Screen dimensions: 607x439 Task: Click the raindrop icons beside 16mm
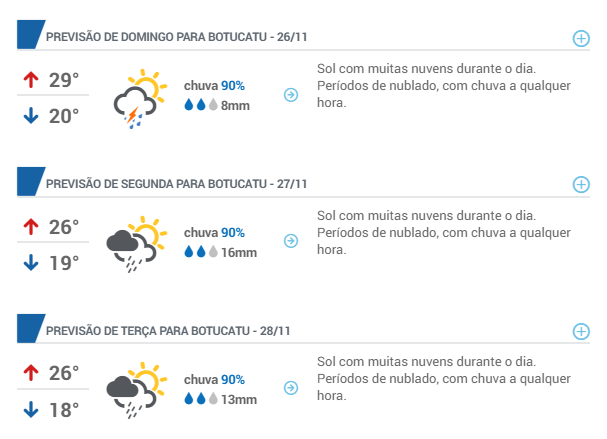[201, 252]
